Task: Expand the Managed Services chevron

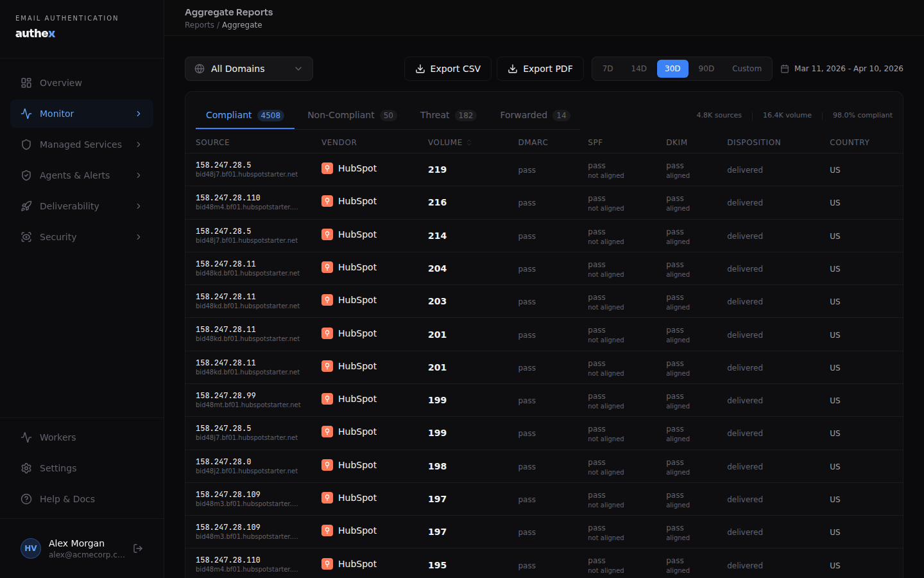Action: coord(139,144)
